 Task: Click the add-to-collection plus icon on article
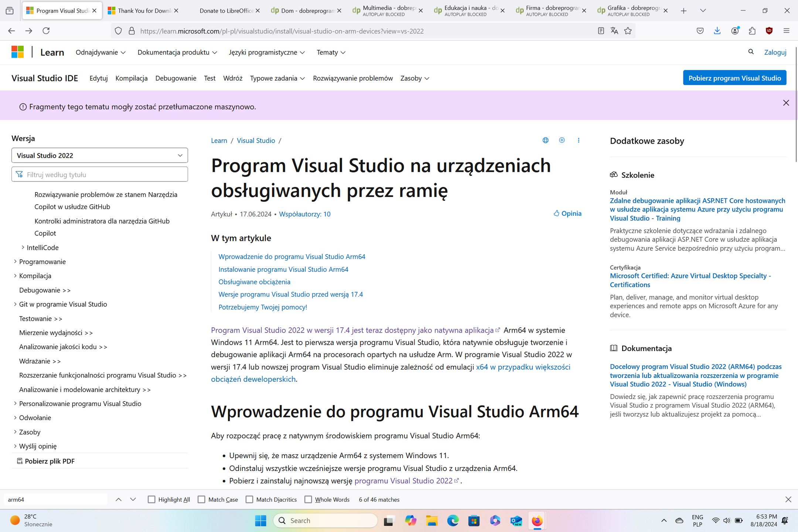[562, 140]
